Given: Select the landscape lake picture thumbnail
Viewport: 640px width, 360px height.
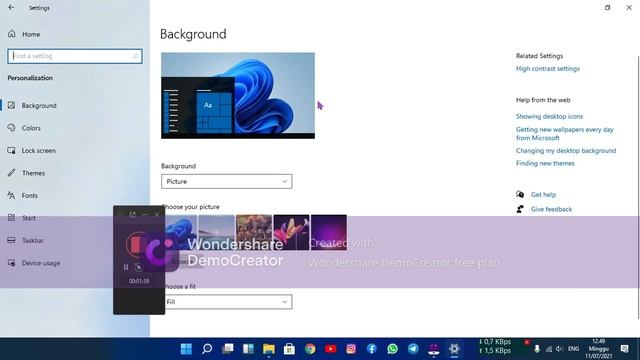Looking at the screenshot, I should coord(216,232).
